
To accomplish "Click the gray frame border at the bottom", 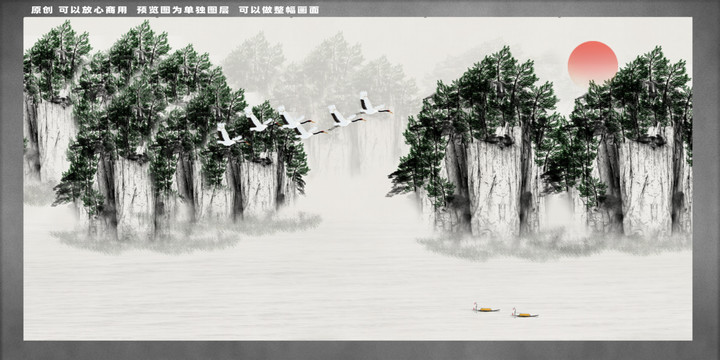I will click(x=360, y=350).
